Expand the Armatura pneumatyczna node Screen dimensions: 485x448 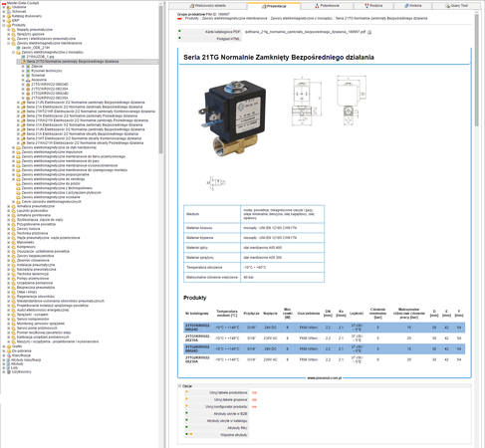pos(9,206)
